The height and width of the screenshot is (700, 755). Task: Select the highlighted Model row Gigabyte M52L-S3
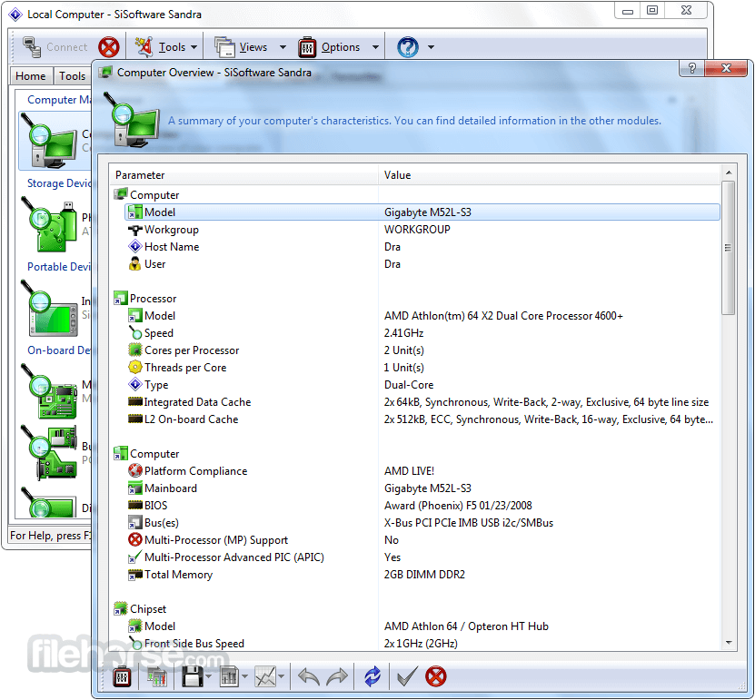click(x=422, y=212)
